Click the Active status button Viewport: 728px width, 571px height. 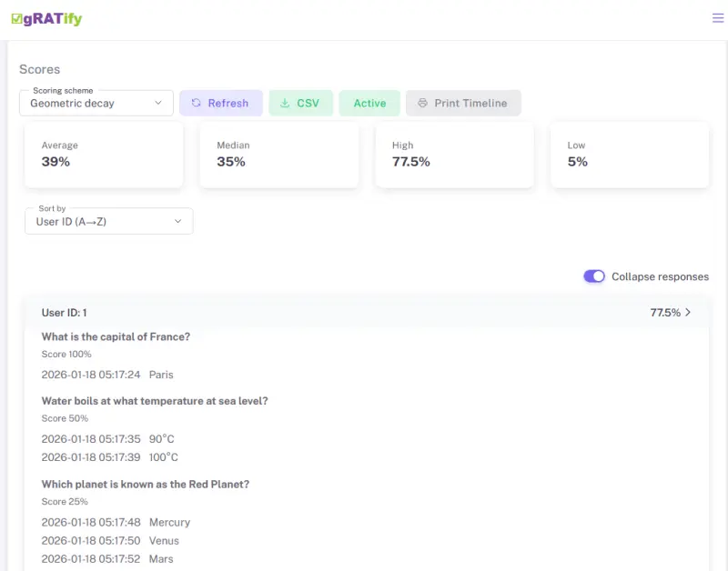(x=369, y=104)
